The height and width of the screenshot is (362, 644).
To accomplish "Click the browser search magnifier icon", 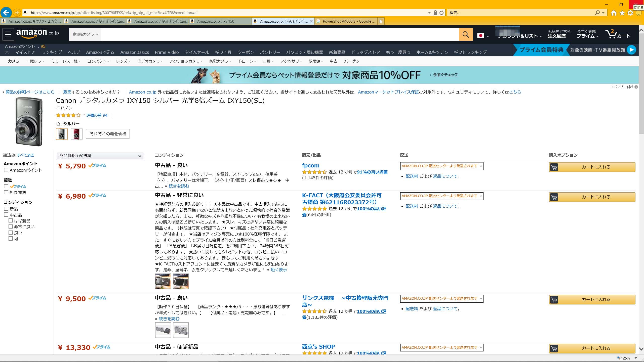I will pos(597,13).
